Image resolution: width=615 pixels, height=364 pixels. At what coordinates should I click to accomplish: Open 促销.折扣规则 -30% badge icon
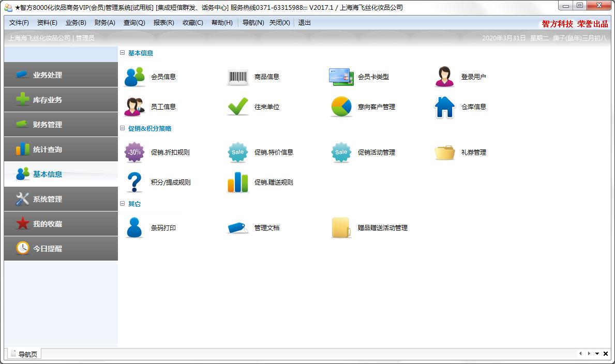[134, 152]
